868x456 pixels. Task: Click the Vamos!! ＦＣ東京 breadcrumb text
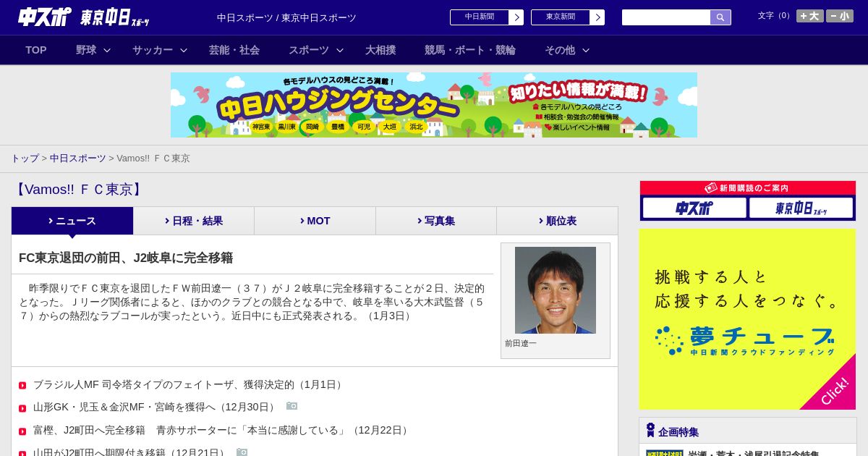[153, 158]
